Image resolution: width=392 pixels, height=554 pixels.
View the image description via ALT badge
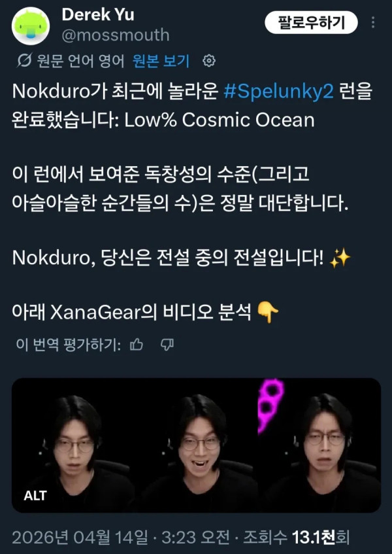coord(35,495)
